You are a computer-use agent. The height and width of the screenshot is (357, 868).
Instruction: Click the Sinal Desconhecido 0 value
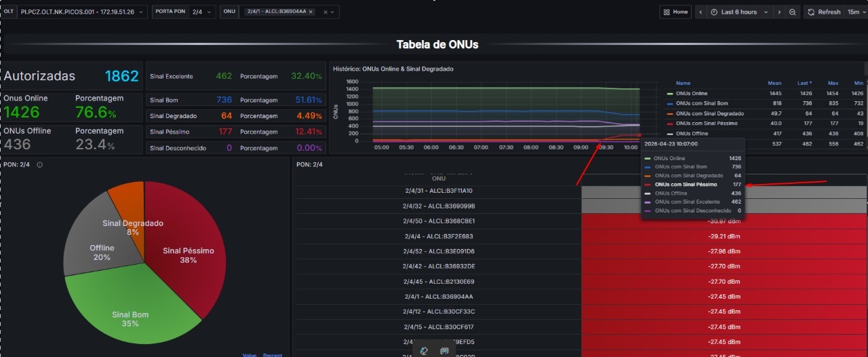(x=229, y=148)
